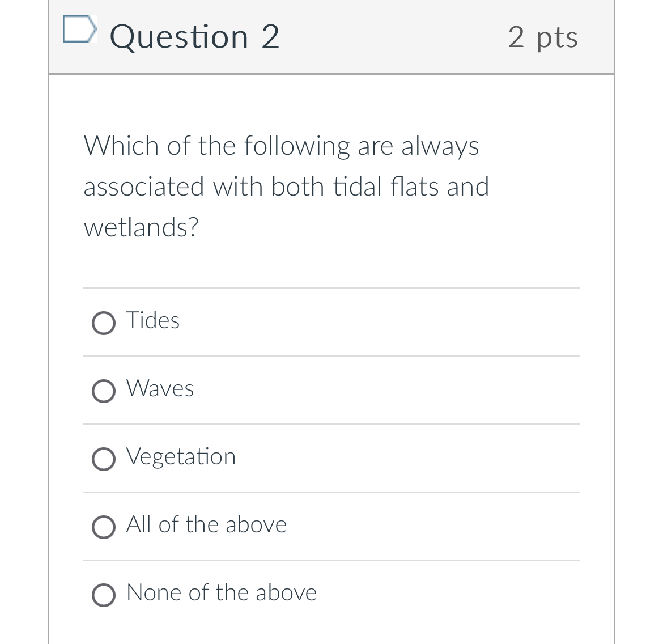
Task: Click the word following in the question
Action: point(297,146)
